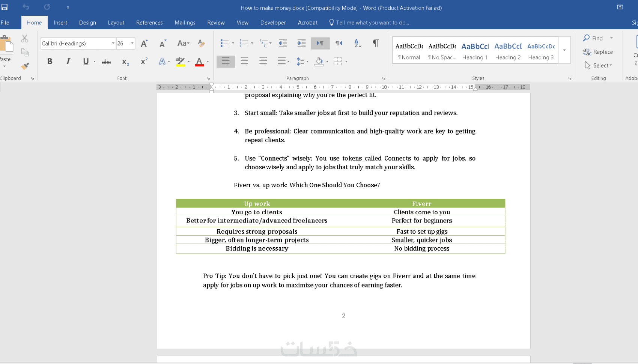Apply strikethrough to the text
The image size is (638, 364).
pos(106,62)
